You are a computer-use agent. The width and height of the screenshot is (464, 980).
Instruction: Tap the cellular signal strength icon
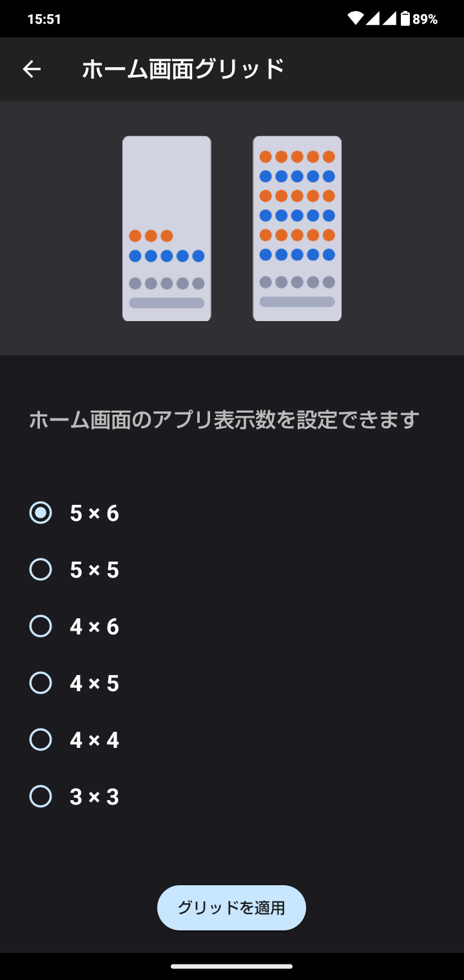click(380, 19)
